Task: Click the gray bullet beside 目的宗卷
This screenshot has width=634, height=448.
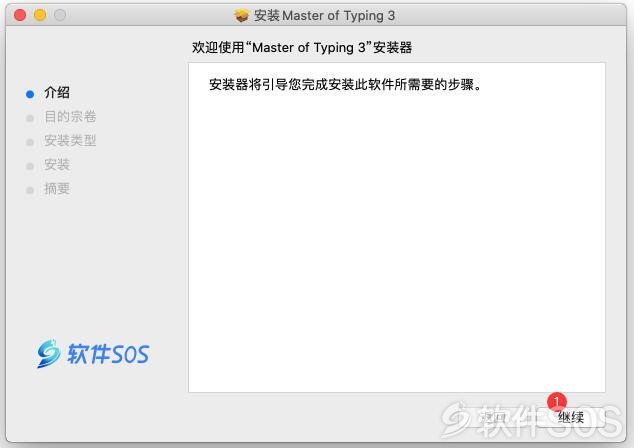Action: pyautogui.click(x=30, y=118)
